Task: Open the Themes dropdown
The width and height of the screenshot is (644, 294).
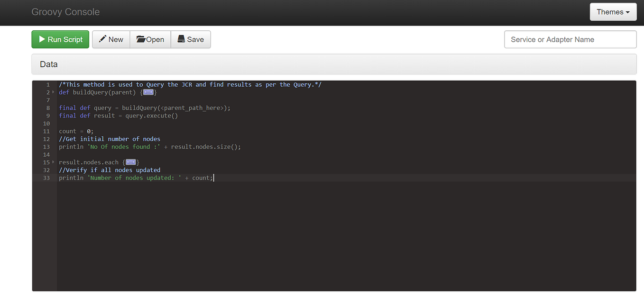Action: pos(613,12)
